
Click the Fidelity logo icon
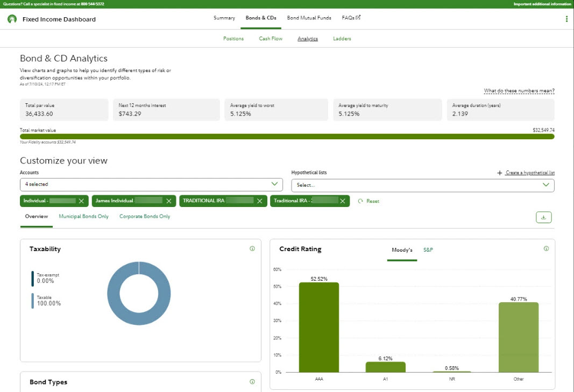coord(12,19)
